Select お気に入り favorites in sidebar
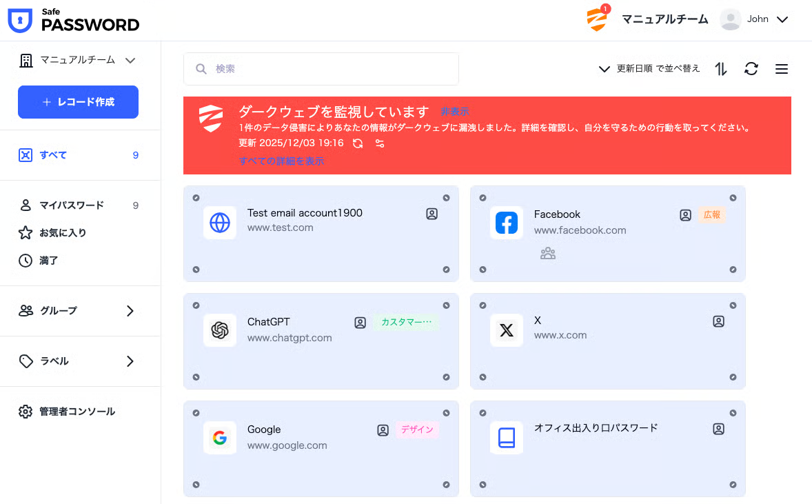This screenshot has width=812, height=504. coord(62,233)
